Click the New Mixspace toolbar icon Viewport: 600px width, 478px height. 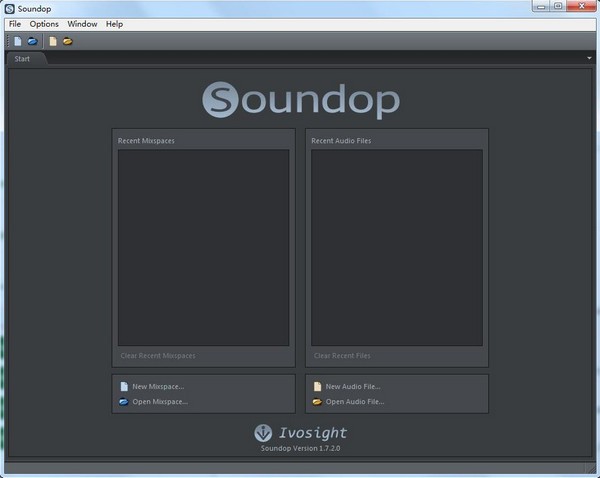[18, 42]
